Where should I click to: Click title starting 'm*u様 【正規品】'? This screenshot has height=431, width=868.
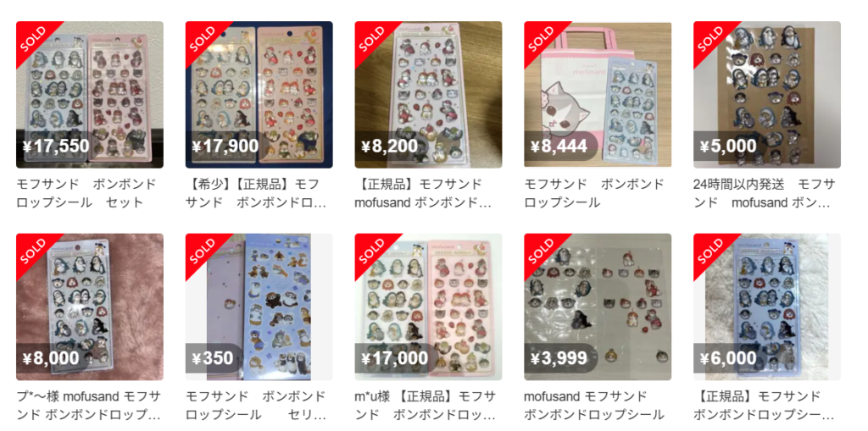[426, 406]
